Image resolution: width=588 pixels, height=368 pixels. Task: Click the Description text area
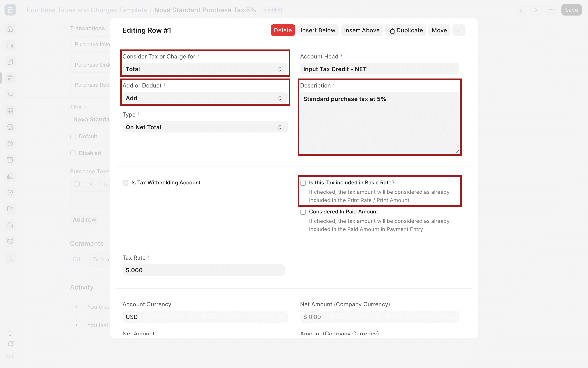[x=380, y=123]
